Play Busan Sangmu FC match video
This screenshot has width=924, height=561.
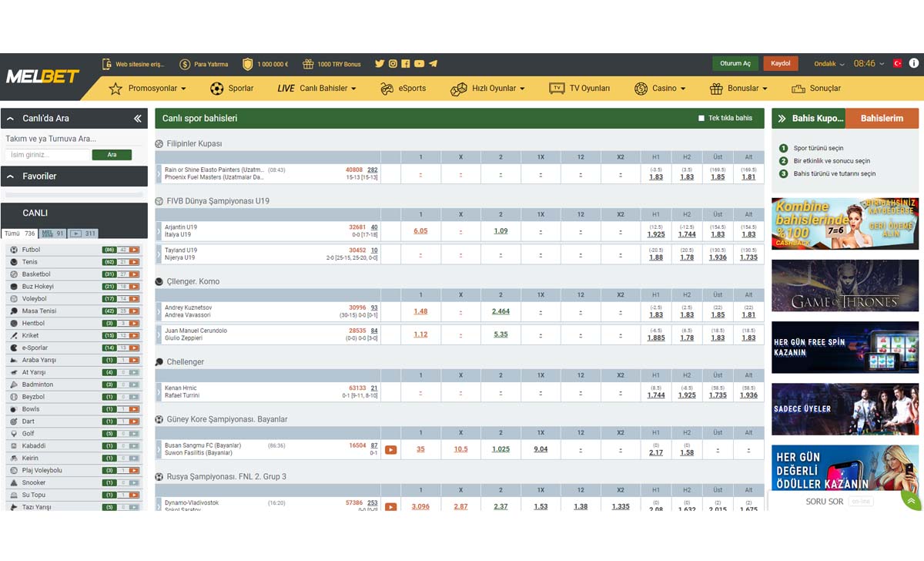(390, 449)
